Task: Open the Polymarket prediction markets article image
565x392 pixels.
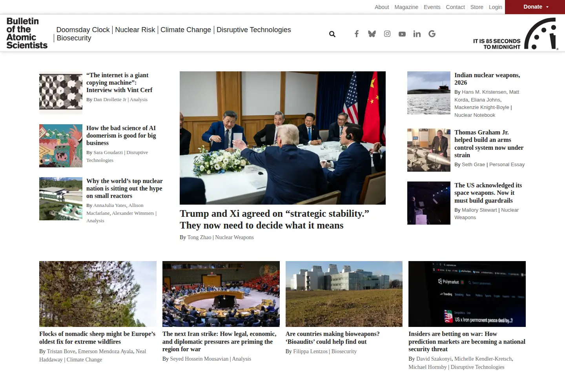Action: point(467,294)
